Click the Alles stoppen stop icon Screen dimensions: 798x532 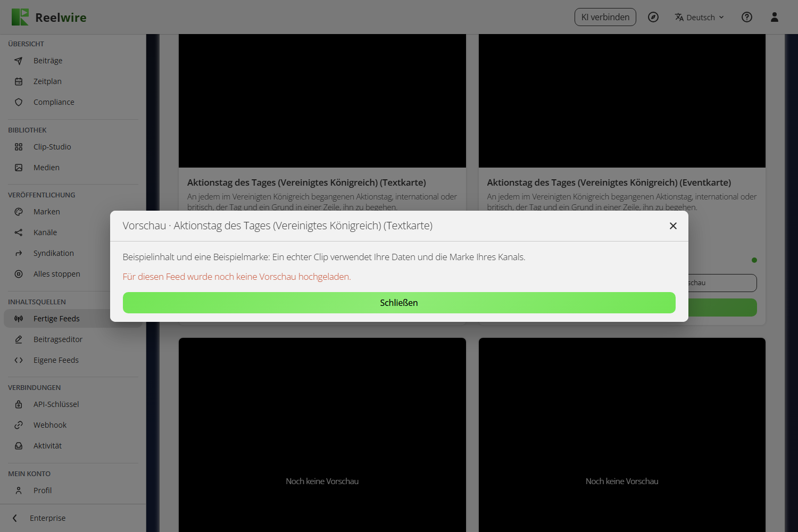(x=19, y=274)
